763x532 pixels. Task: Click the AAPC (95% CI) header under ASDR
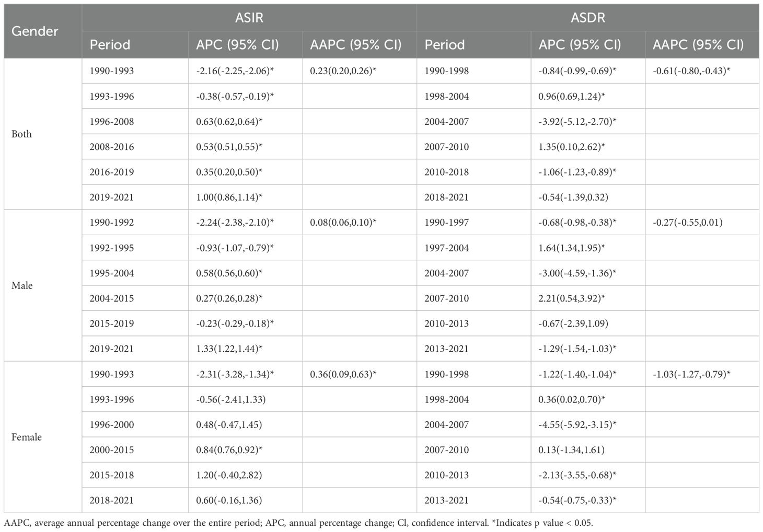pos(698,44)
